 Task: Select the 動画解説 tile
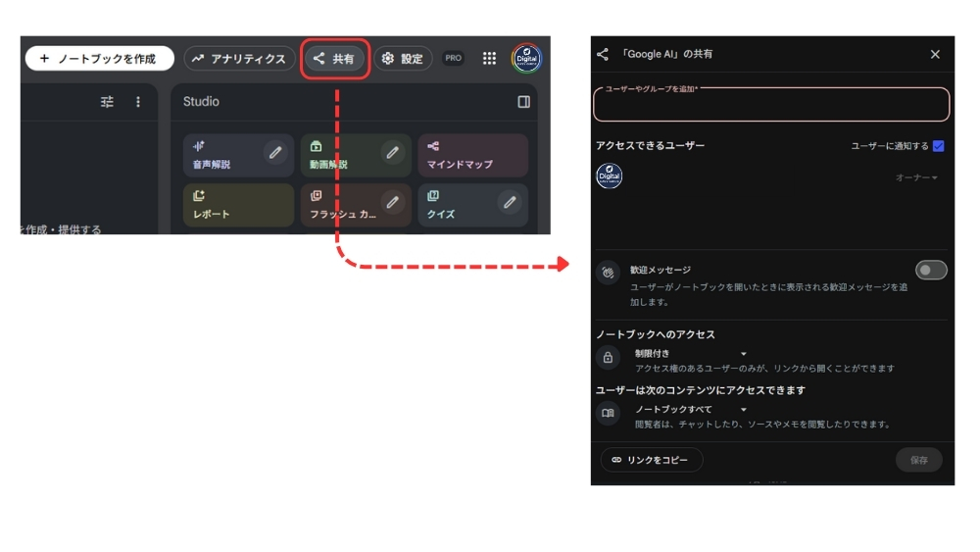356,155
